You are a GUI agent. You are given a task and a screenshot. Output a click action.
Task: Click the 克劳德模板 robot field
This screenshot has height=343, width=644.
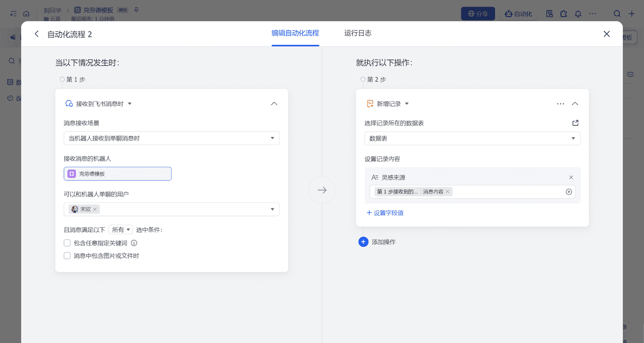(118, 174)
